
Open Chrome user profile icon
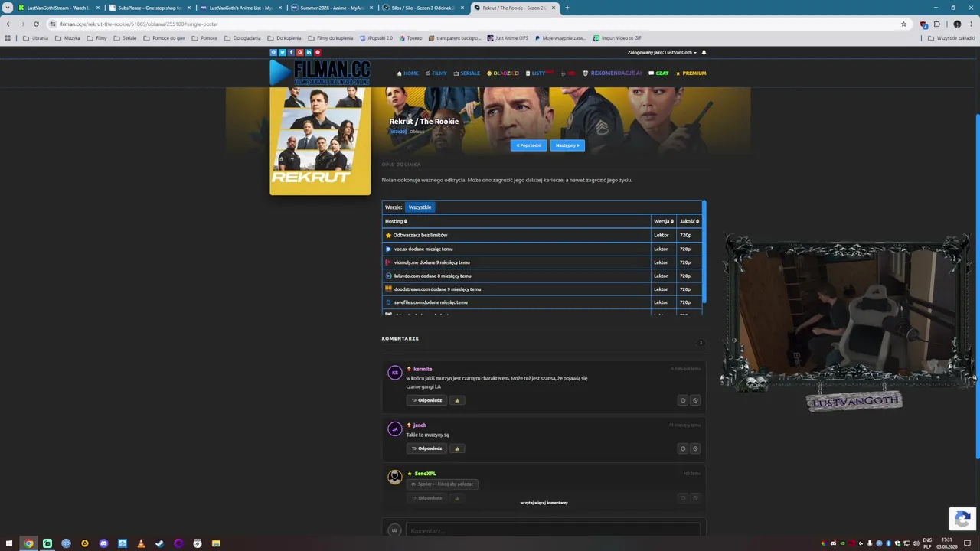coord(957,24)
